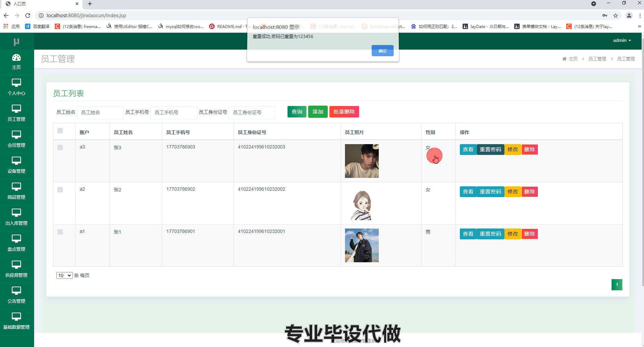Screen dimensions: 644x347
Task: Click 重置密码 for employee a1
Action: pos(490,234)
